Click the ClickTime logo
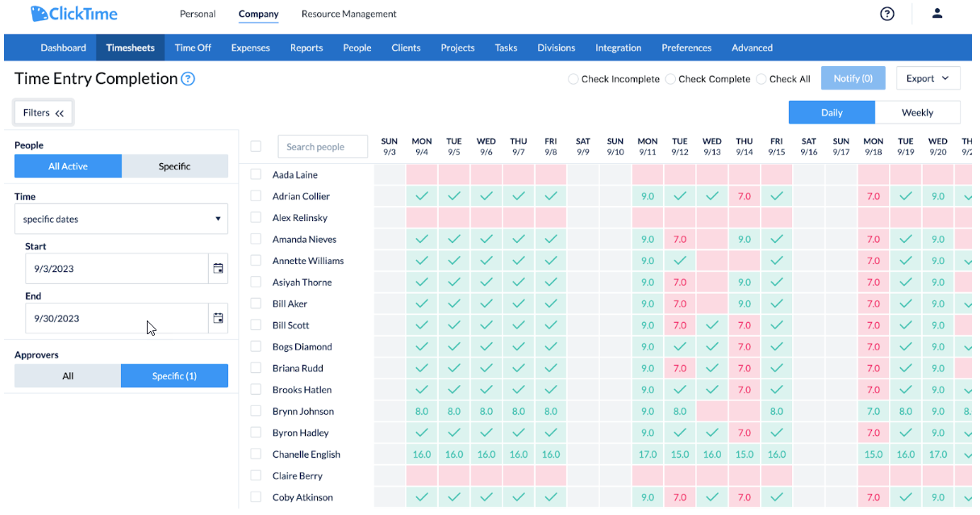Screen dimensions: 980x515 [x=73, y=13]
